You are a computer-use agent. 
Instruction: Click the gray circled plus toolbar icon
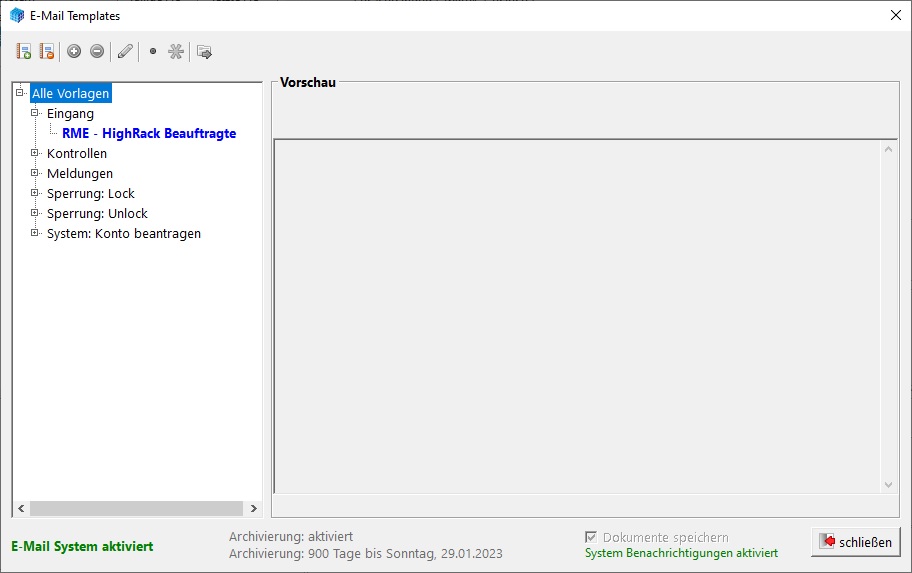point(74,51)
